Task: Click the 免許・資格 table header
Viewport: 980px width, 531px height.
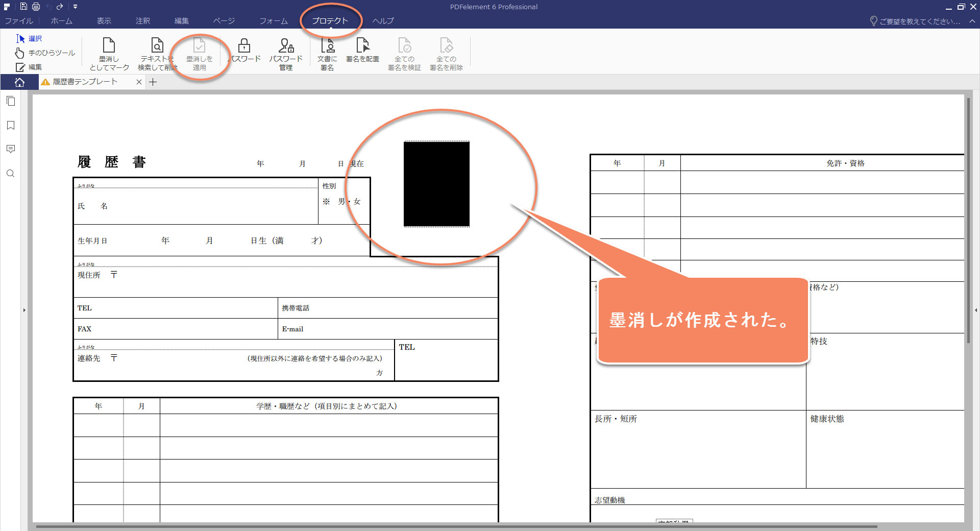Action: [845, 163]
